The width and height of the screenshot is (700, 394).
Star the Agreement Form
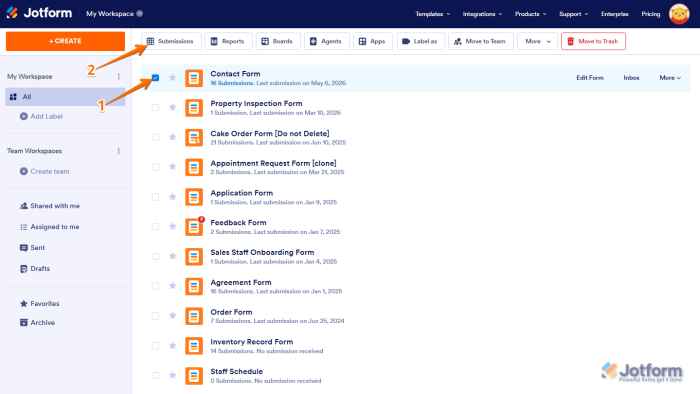click(x=173, y=286)
